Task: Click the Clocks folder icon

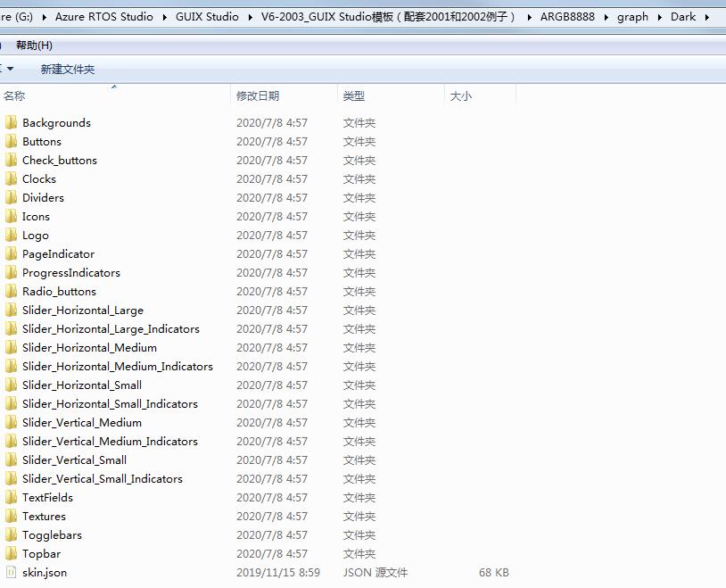Action: [x=11, y=178]
